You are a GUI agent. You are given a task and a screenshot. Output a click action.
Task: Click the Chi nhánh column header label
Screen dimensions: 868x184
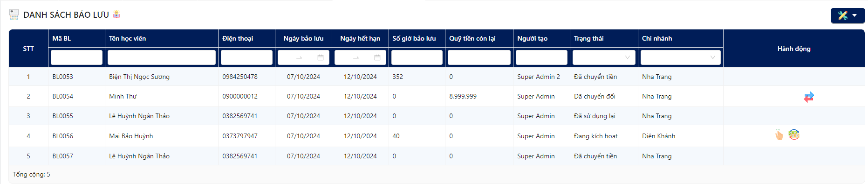(x=657, y=38)
